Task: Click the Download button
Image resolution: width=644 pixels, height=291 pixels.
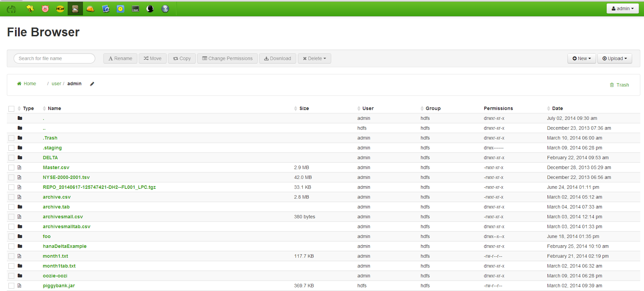Action: 277,58
